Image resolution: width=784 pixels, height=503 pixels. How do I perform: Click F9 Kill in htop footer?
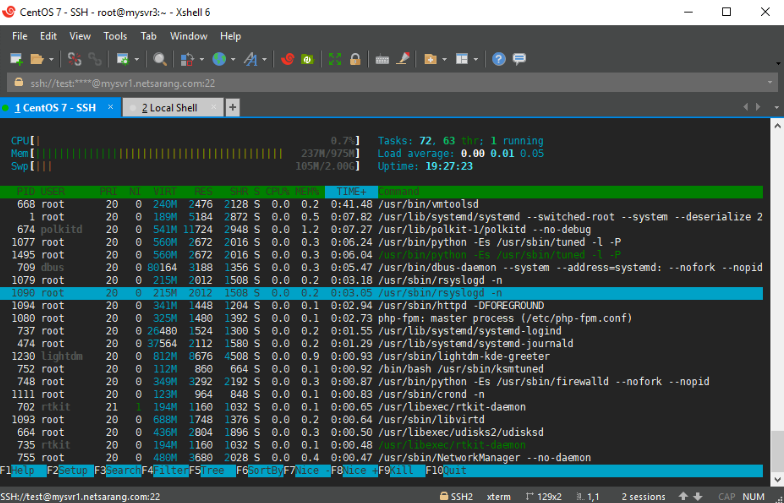click(402, 470)
